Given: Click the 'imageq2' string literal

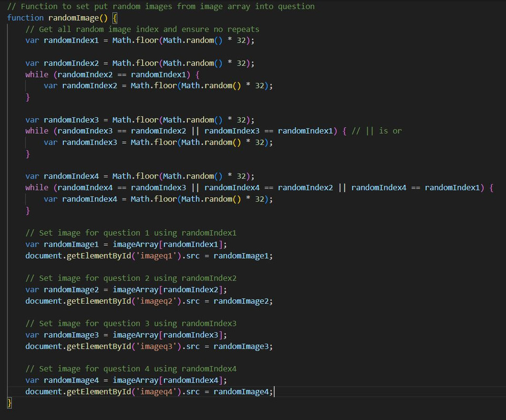Looking at the screenshot, I should tap(156, 301).
